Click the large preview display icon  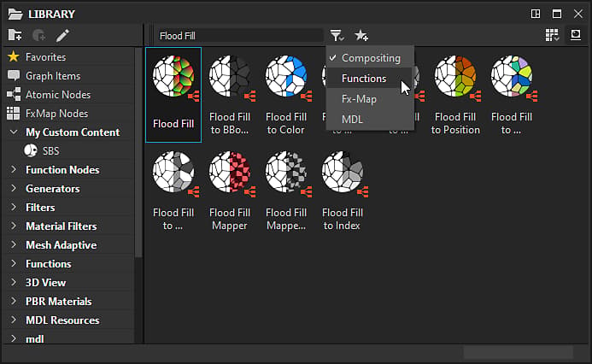point(576,35)
